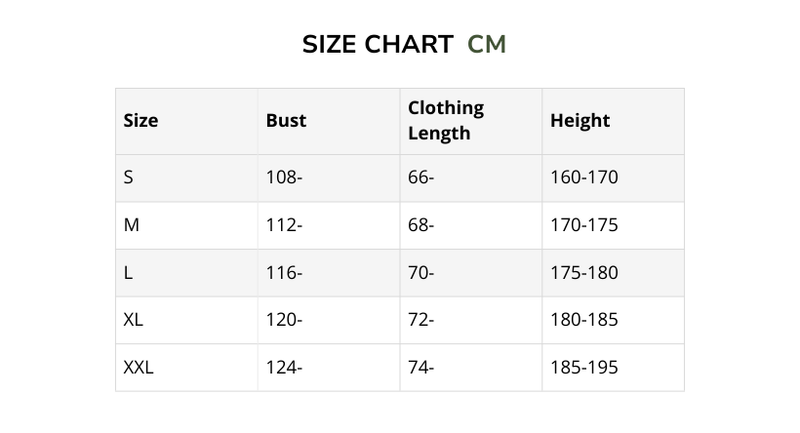Image resolution: width=800 pixels, height=433 pixels.
Task: Select the S size row label
Action: tap(129, 178)
